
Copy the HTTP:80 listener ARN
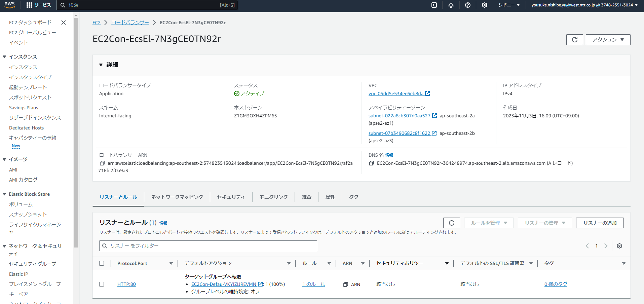pyautogui.click(x=345, y=284)
